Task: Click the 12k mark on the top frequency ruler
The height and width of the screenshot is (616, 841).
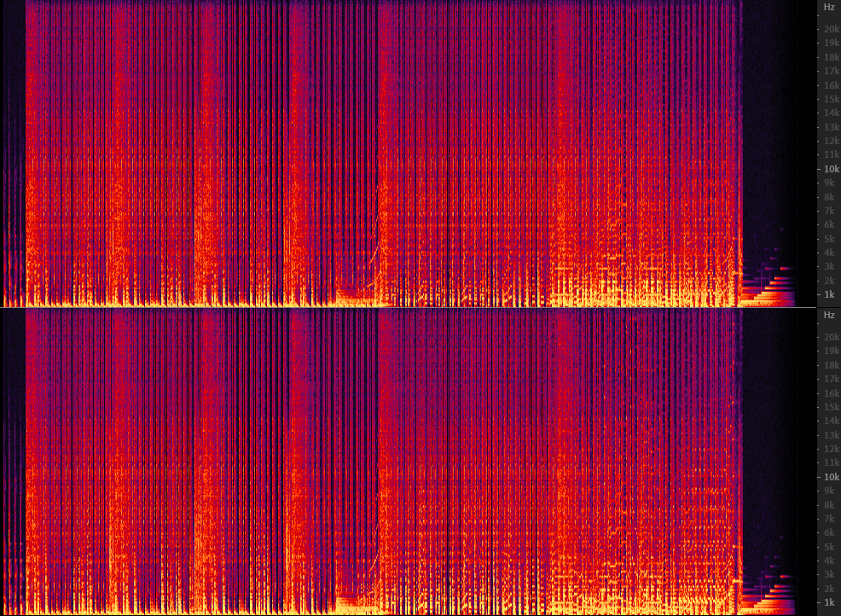Action: [x=831, y=141]
